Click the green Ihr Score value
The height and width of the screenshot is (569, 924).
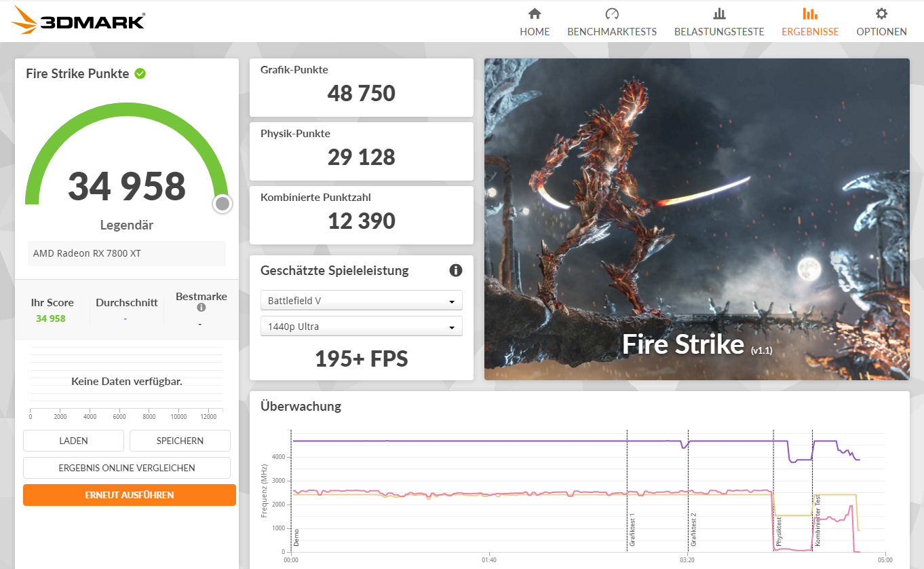(x=51, y=318)
